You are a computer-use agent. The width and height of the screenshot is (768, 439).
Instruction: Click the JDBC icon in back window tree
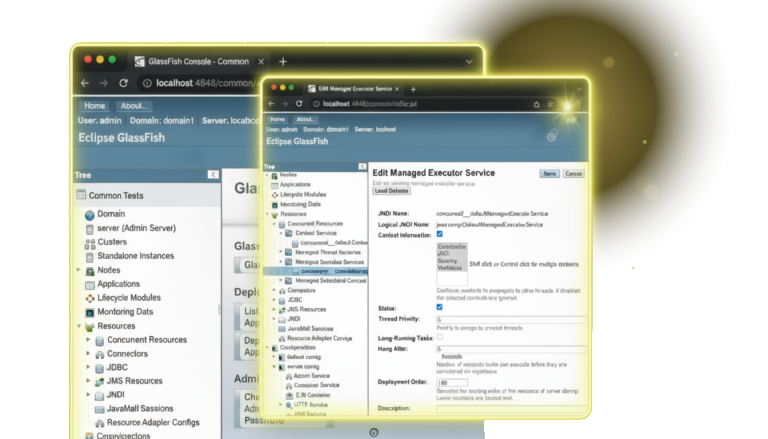[x=99, y=368]
